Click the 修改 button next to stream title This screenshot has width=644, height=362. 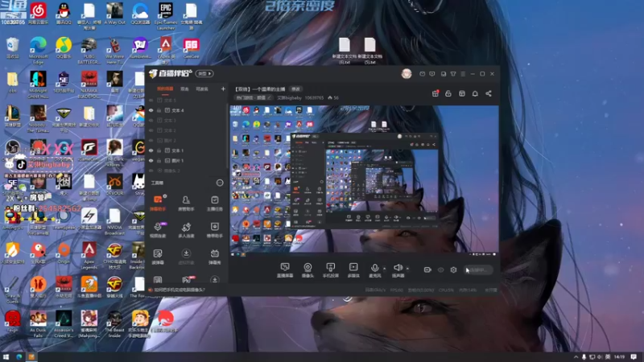pyautogui.click(x=295, y=89)
